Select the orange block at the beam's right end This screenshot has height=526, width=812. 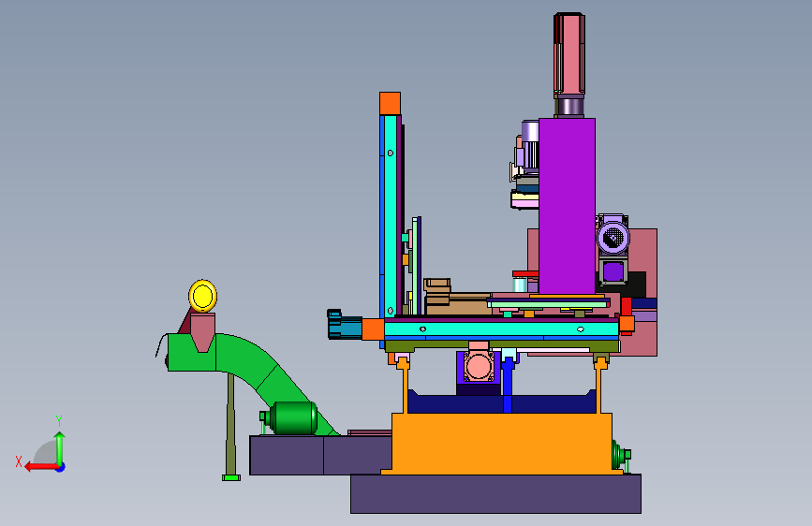pyautogui.click(x=627, y=324)
